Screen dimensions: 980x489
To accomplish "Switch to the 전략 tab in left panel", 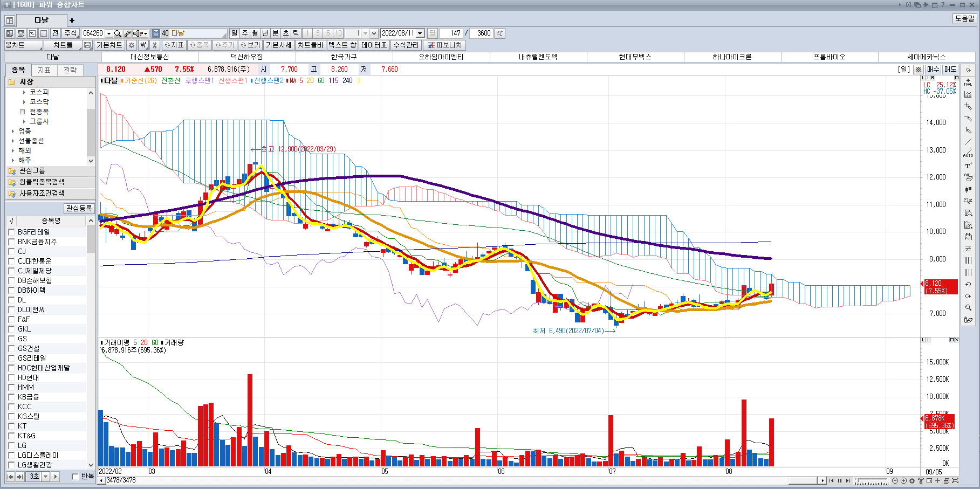I will point(70,70).
